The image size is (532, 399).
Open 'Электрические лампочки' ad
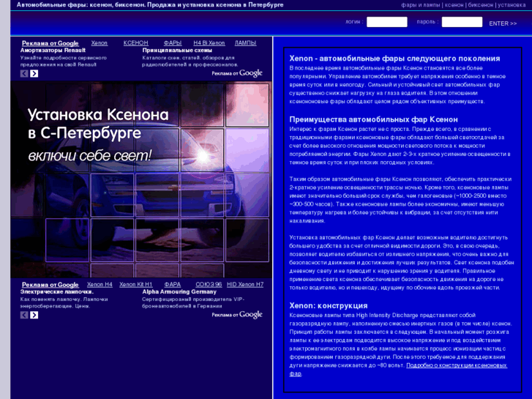[57, 291]
